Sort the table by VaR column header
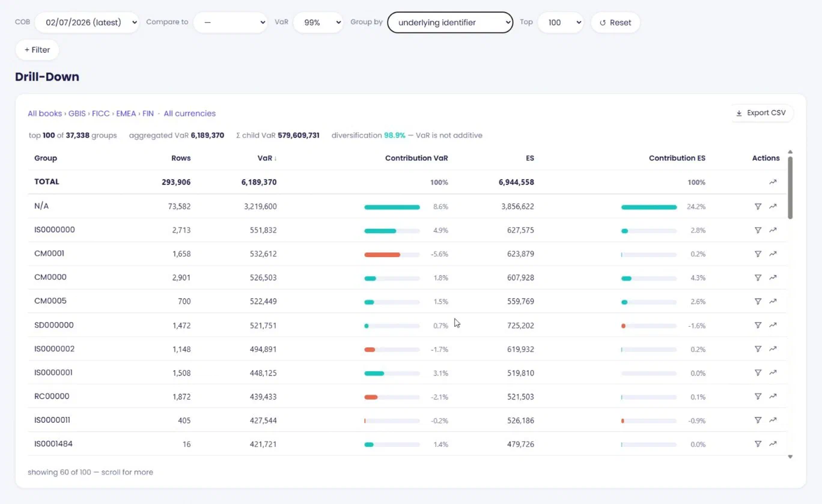Image resolution: width=822 pixels, height=504 pixels. [267, 158]
